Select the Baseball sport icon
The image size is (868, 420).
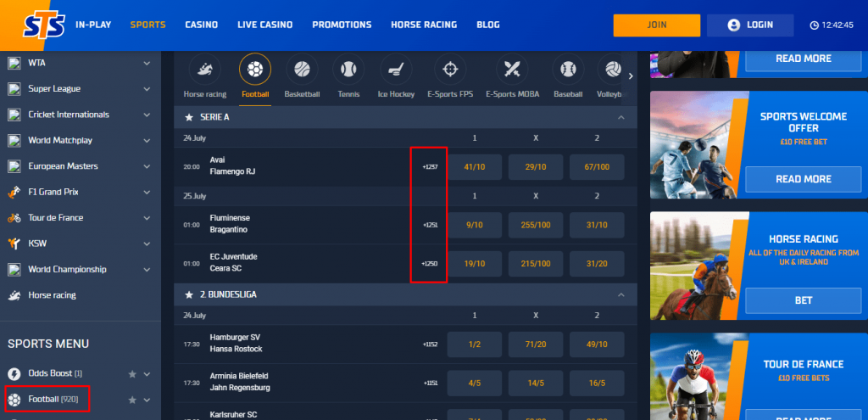pyautogui.click(x=569, y=69)
